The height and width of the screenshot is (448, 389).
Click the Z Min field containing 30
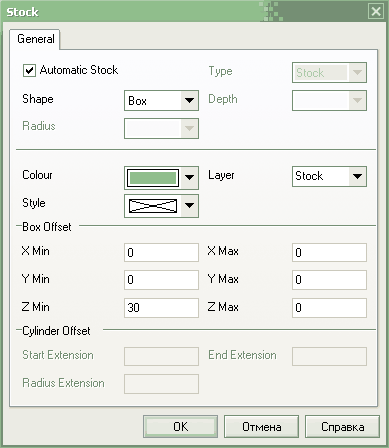[161, 308]
